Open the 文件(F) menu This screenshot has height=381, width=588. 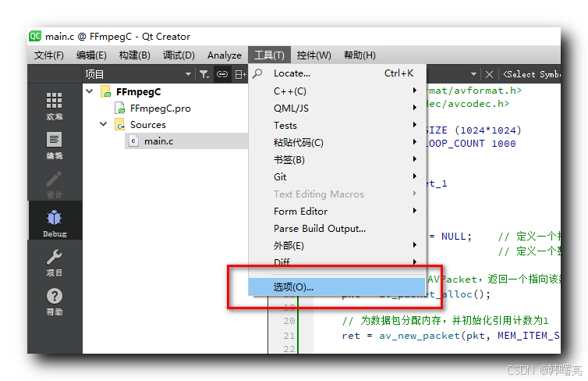(49, 55)
